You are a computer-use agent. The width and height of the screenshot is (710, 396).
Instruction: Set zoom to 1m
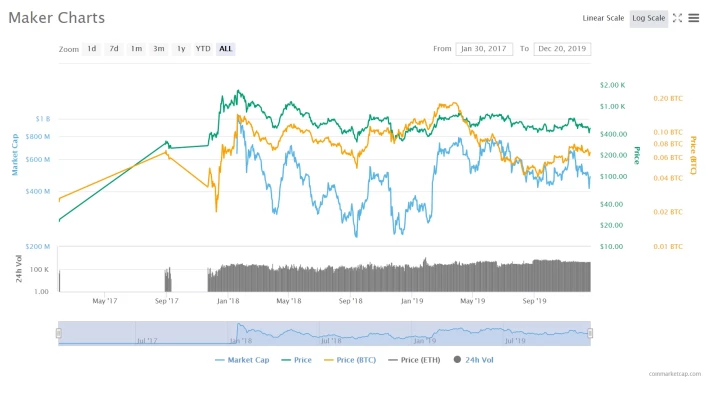[136, 49]
